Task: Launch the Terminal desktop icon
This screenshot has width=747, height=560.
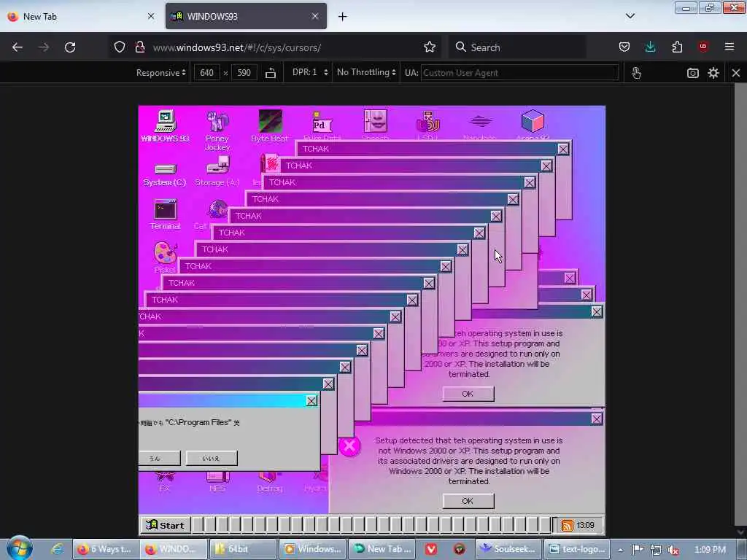Action: [x=166, y=214]
